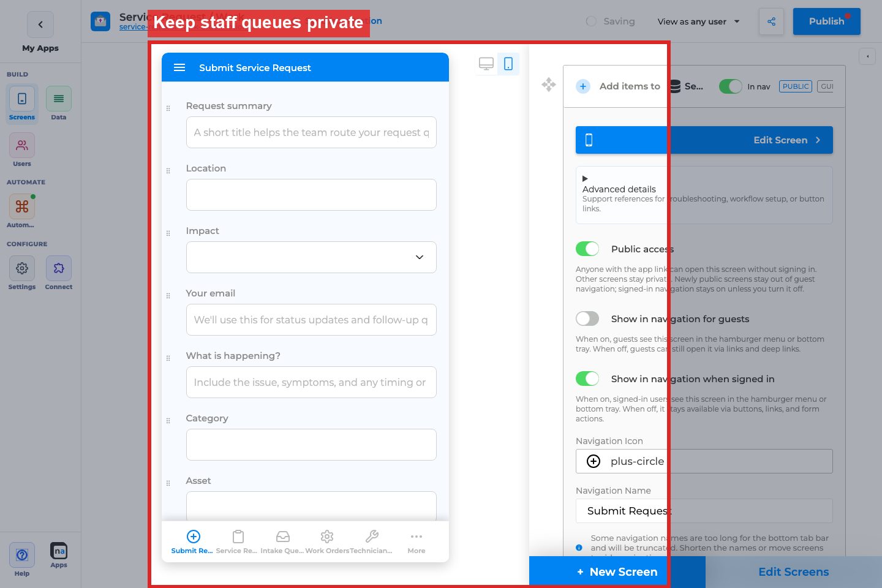The height and width of the screenshot is (588, 882).
Task: Select the Technician... bottom tab
Action: (x=371, y=541)
